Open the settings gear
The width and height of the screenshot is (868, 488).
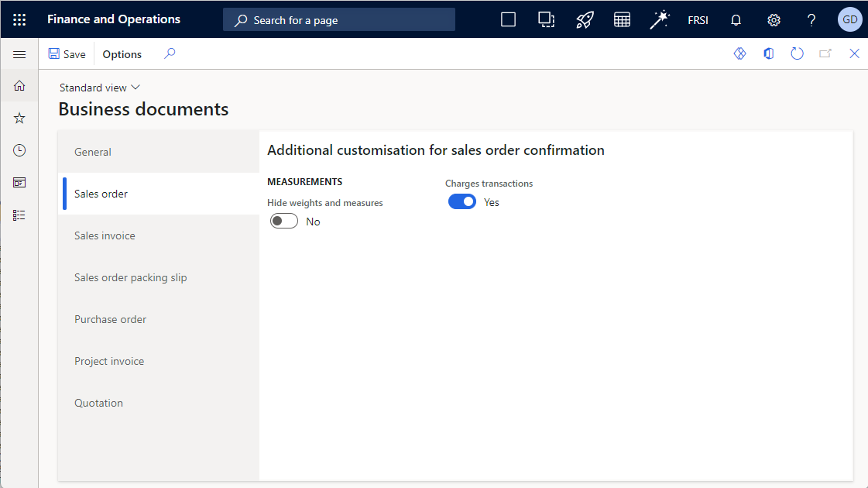point(774,20)
